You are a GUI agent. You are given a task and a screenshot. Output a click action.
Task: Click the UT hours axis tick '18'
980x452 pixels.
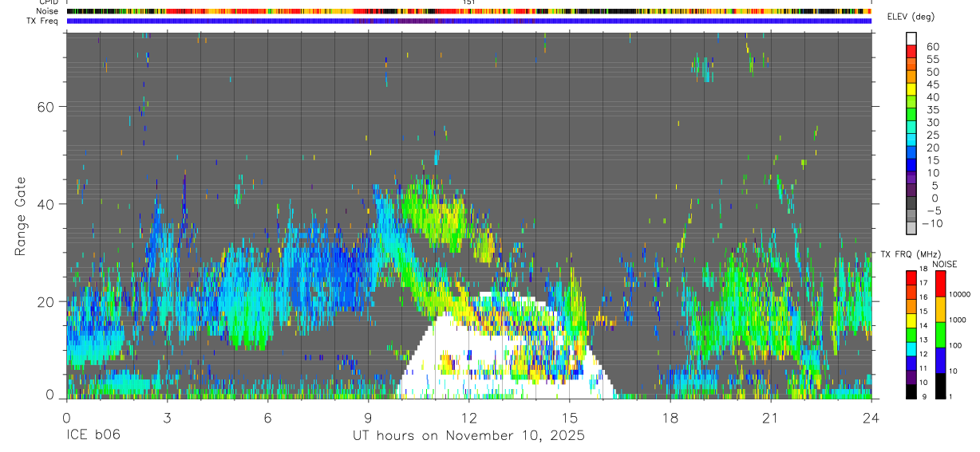pos(670,418)
